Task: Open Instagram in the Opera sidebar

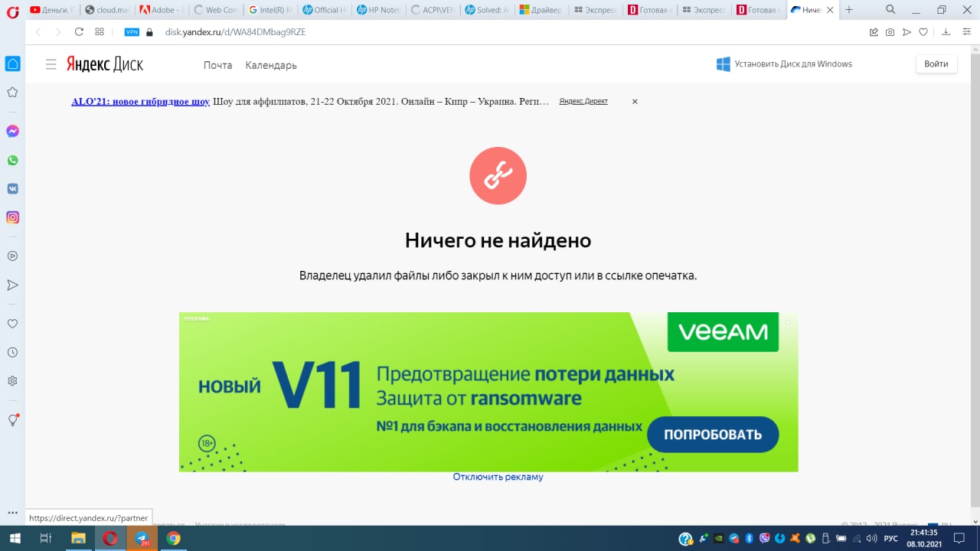Action: 12,217
